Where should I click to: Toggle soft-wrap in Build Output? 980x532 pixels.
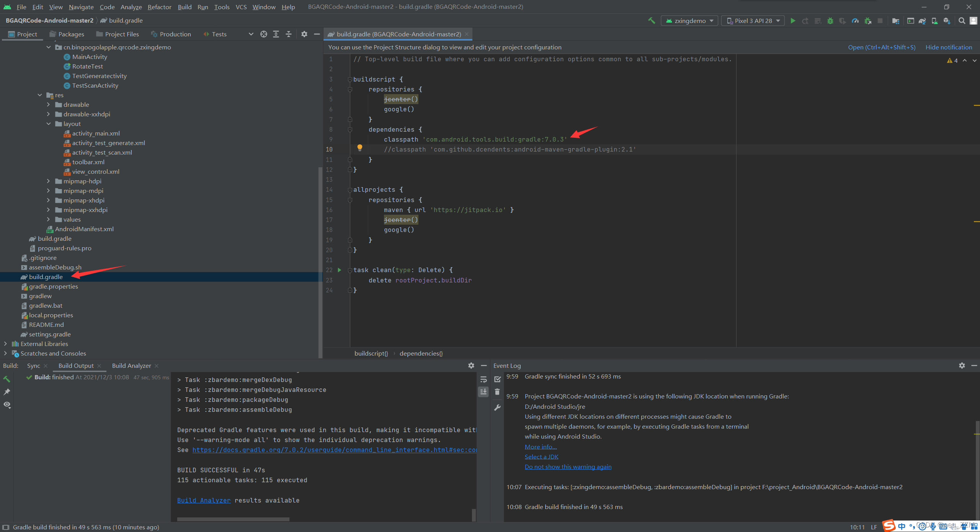tap(483, 379)
